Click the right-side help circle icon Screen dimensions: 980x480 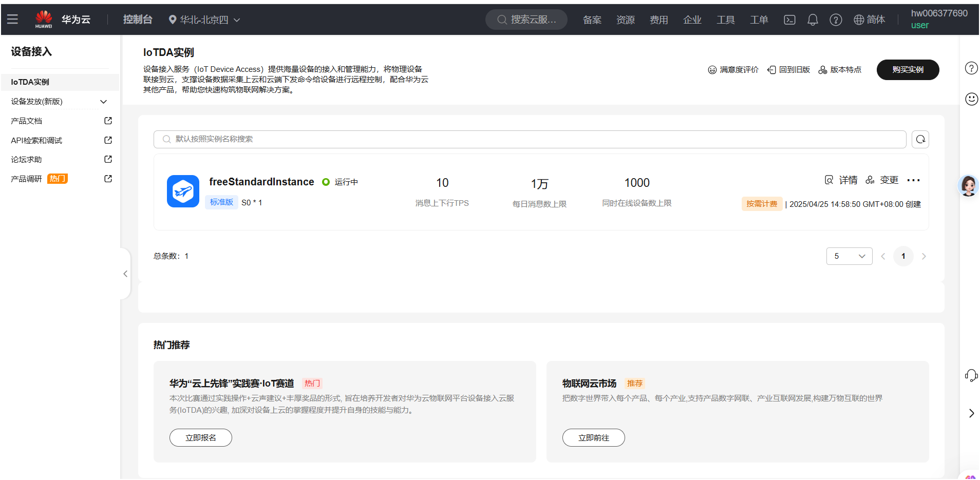971,68
